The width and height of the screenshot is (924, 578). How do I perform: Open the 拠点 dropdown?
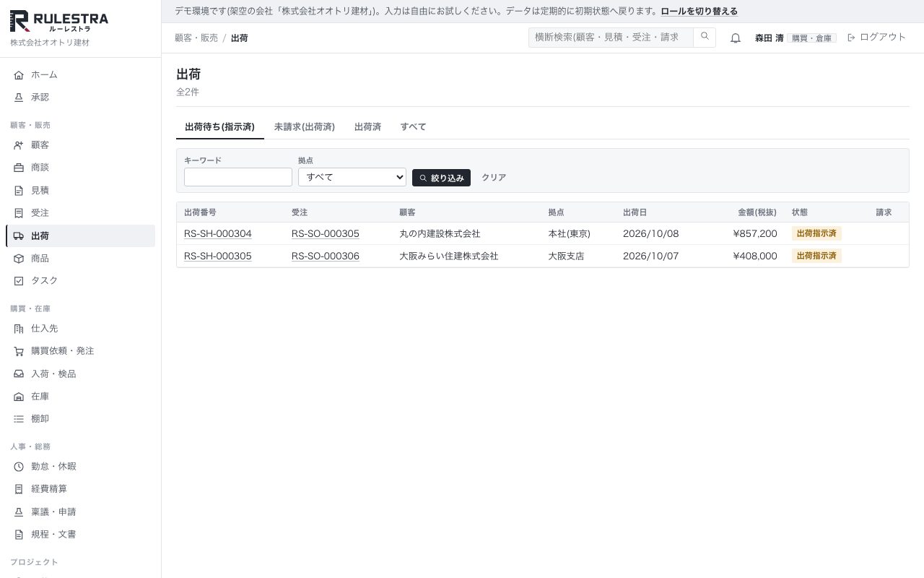tap(352, 177)
